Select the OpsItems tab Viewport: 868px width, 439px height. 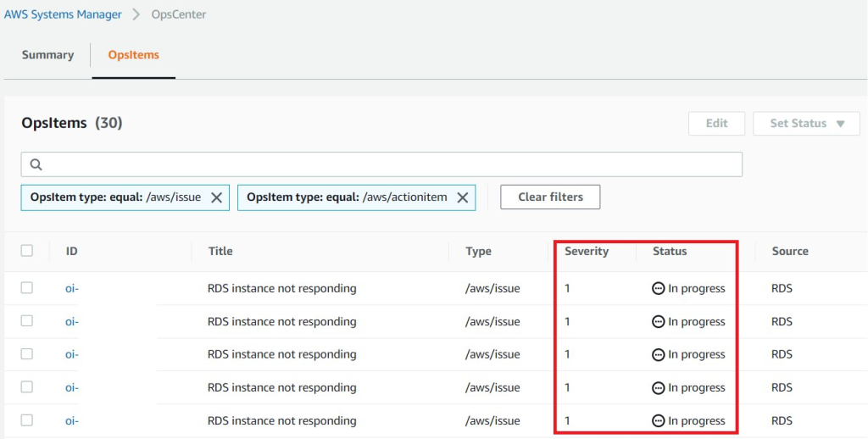coord(133,55)
